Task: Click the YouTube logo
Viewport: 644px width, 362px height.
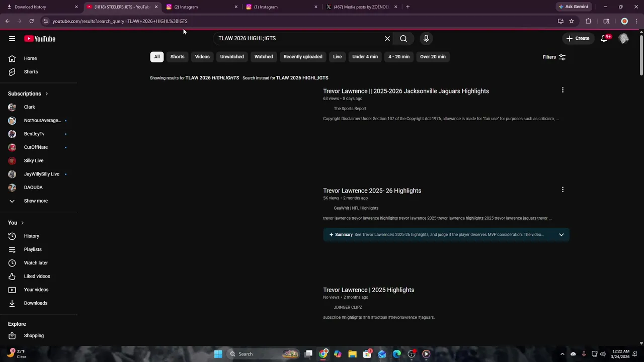Action: click(40, 39)
